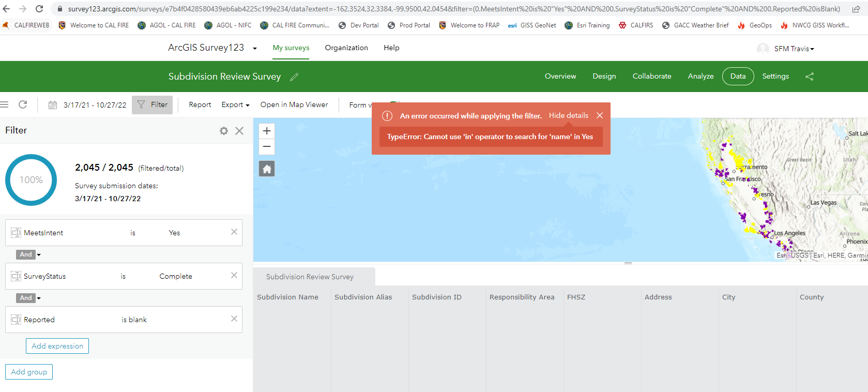
Task: Click the share page icon in address bar
Action: pyautogui.click(x=856, y=9)
